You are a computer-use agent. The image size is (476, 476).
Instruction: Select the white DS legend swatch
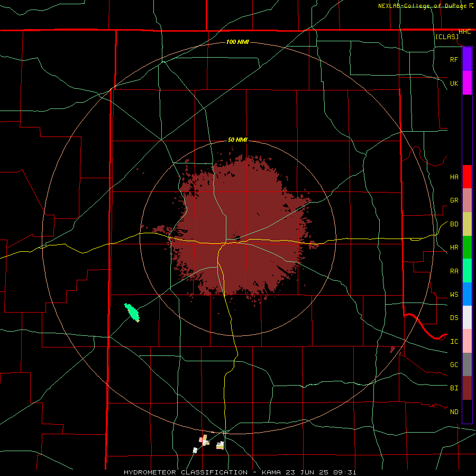point(467,317)
